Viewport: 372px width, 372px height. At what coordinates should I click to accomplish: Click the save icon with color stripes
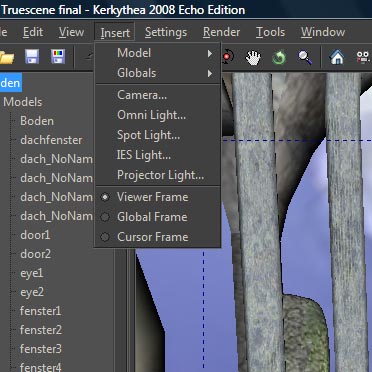pos(58,57)
